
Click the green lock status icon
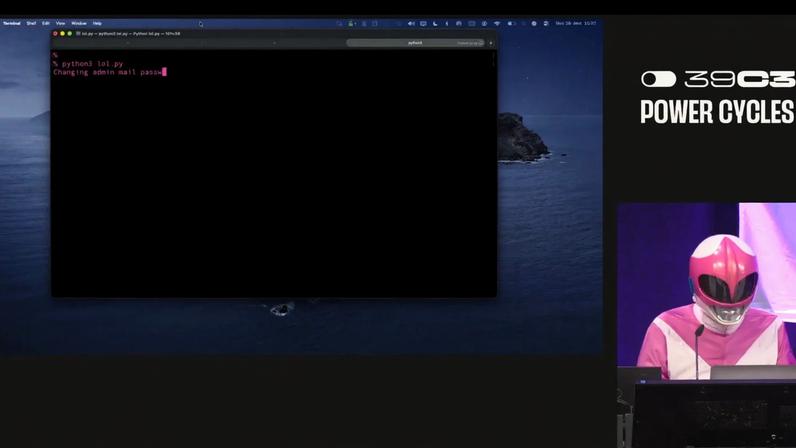(351, 23)
